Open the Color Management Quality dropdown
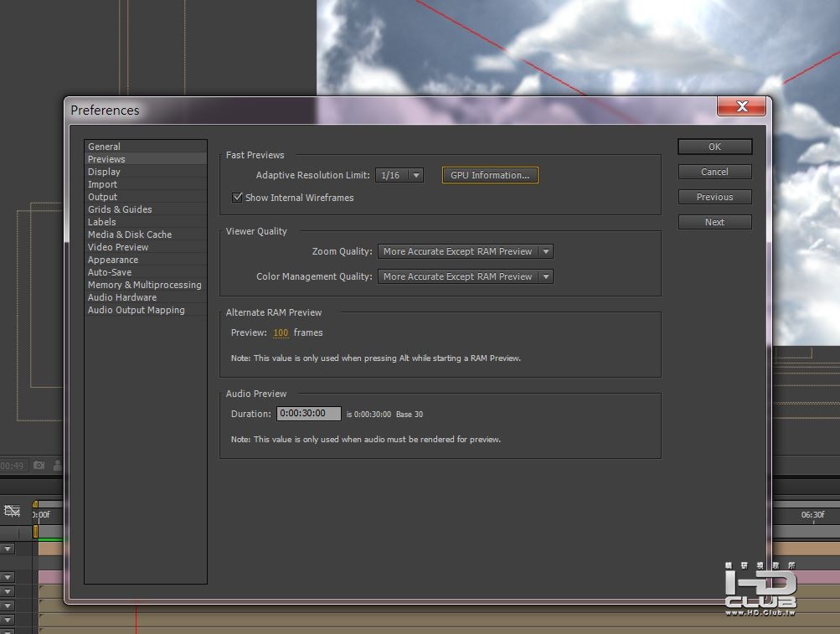This screenshot has height=634, width=840. click(x=465, y=276)
